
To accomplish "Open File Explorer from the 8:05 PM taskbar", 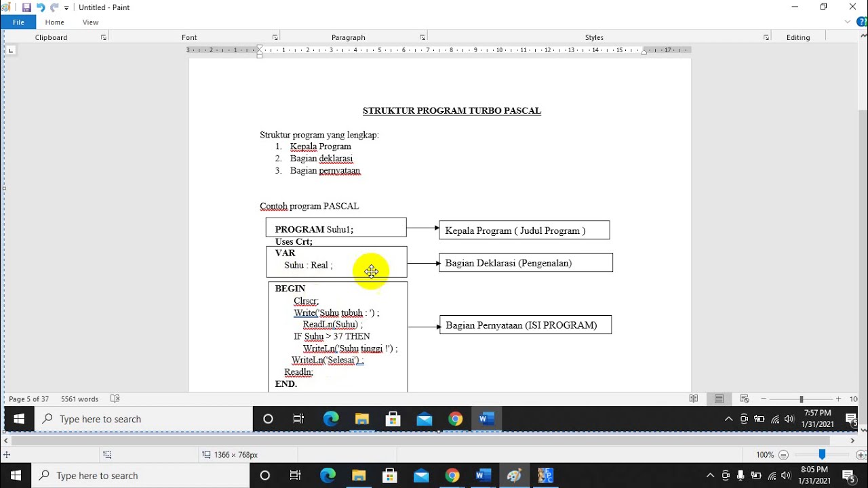I will (x=359, y=475).
